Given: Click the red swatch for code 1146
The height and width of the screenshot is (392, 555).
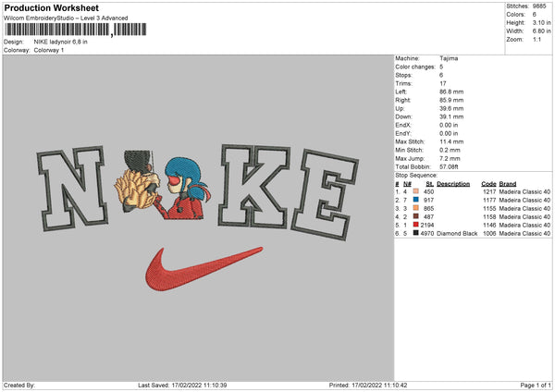Looking at the screenshot, I should (x=416, y=225).
